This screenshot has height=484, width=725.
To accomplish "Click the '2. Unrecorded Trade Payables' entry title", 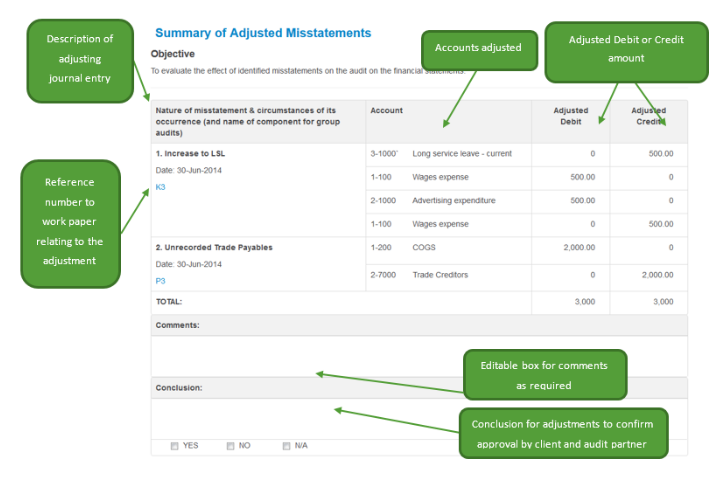I will click(214, 247).
